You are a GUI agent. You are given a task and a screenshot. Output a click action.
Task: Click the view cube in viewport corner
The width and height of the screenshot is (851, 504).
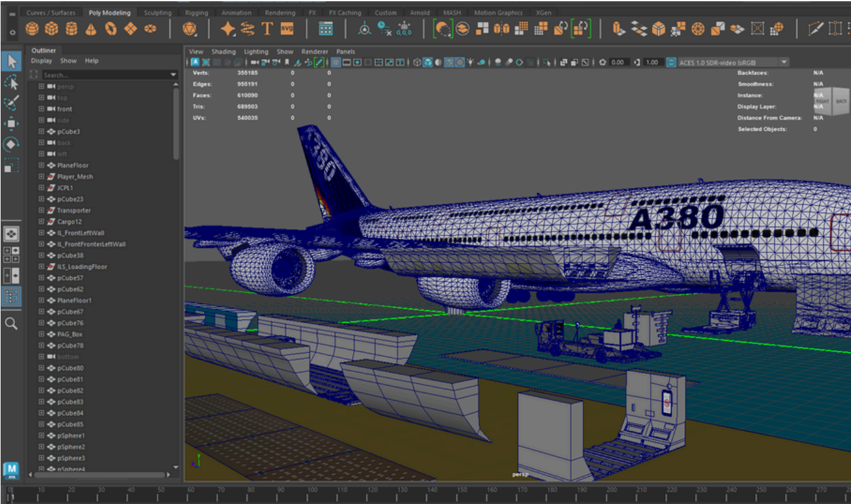click(832, 100)
